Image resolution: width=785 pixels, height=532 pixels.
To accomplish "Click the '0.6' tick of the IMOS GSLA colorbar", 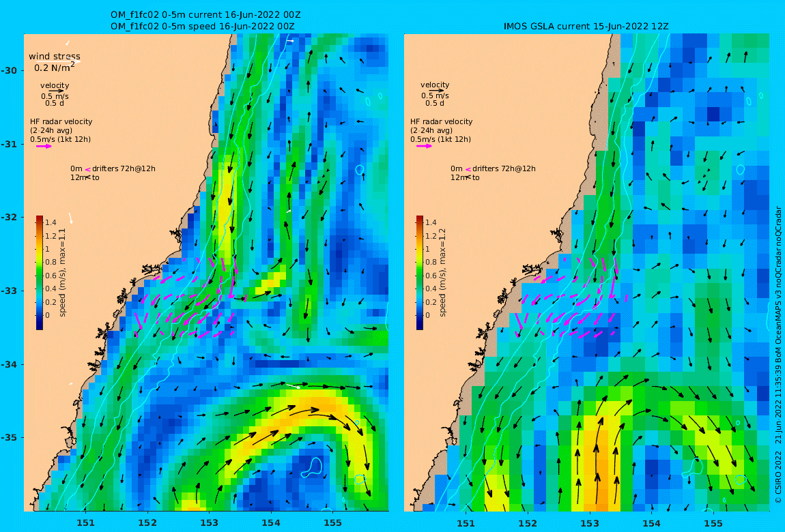I will point(431,276).
